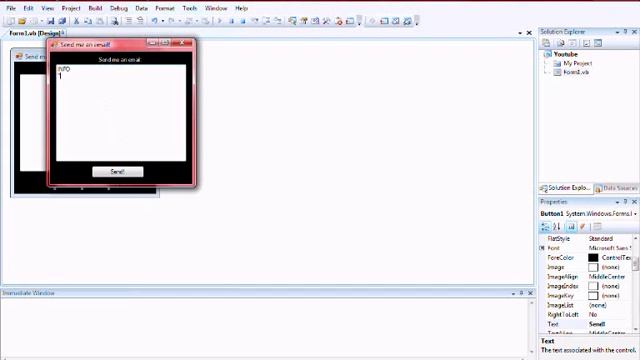This screenshot has height=360, width=640.
Task: Click the Paste toolbar icon
Action: tap(100, 21)
